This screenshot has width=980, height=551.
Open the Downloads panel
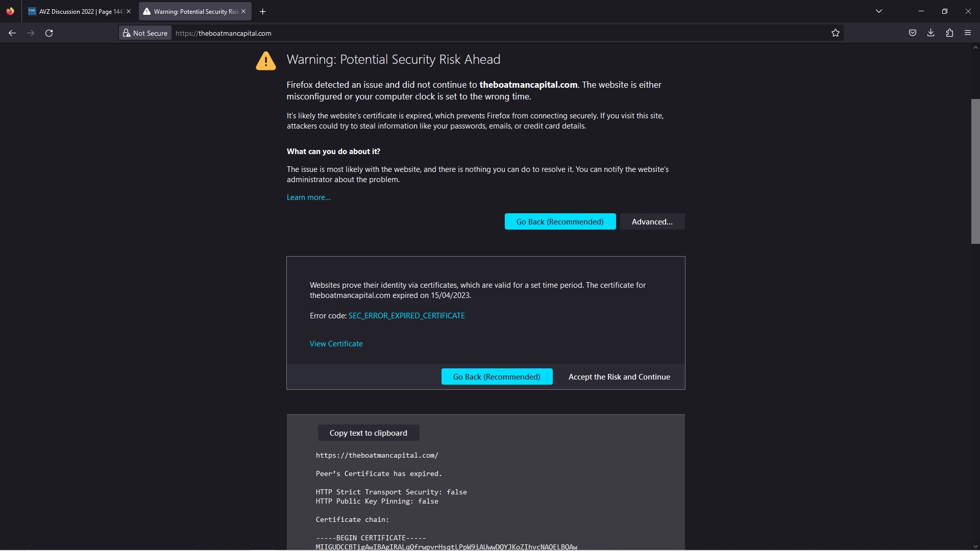pos(931,33)
